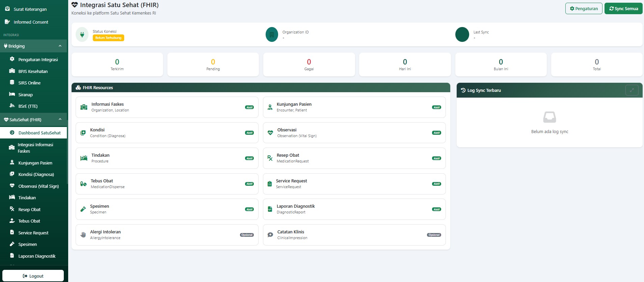Click the Observasi (Vital Sign) heartbeat sidebar icon

tap(12, 186)
